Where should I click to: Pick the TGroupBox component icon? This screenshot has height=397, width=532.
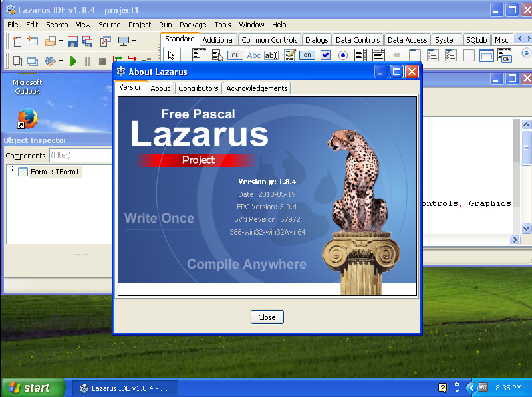click(x=414, y=55)
